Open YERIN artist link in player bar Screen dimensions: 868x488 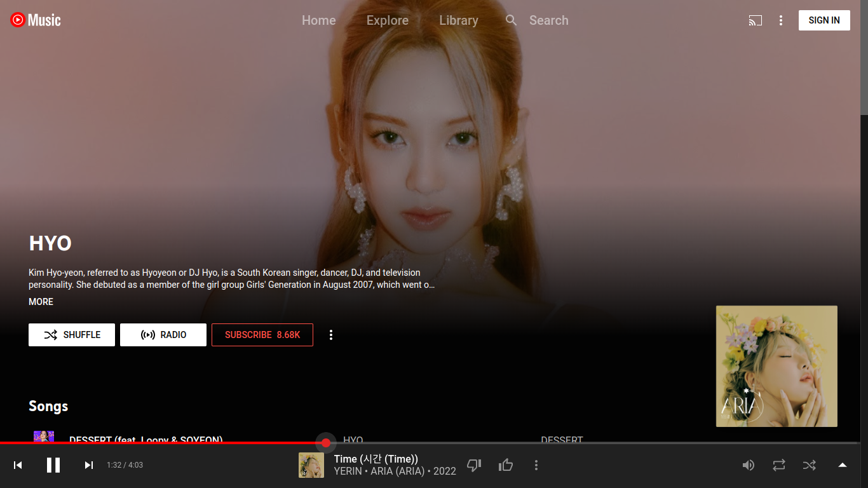tap(348, 471)
